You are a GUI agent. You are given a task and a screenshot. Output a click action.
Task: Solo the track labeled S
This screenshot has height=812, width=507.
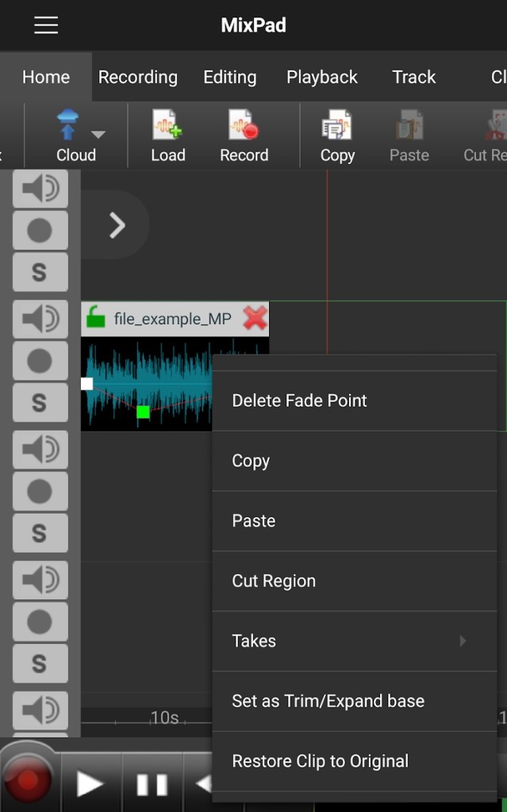(x=40, y=272)
